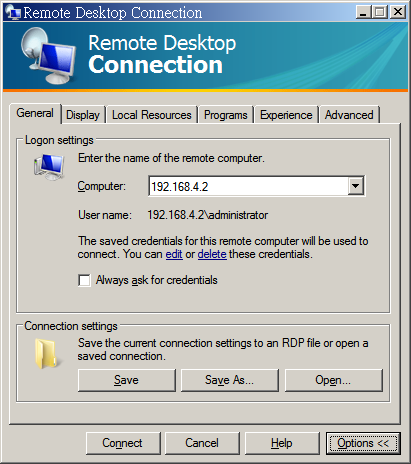Select the General tab
Screen dimensions: 411x464
pyautogui.click(x=35, y=113)
